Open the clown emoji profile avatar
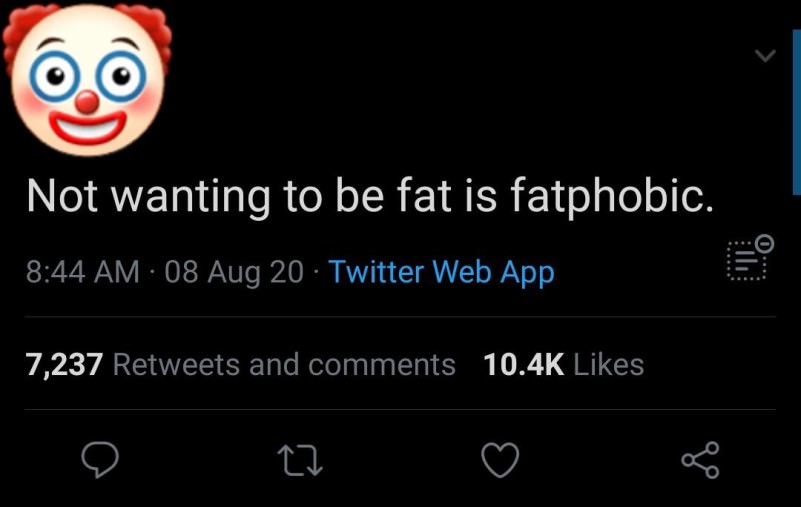This screenshot has height=507, width=801. coord(87,78)
